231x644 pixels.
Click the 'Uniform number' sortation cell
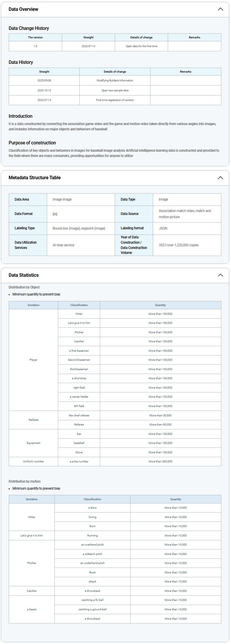33,462
